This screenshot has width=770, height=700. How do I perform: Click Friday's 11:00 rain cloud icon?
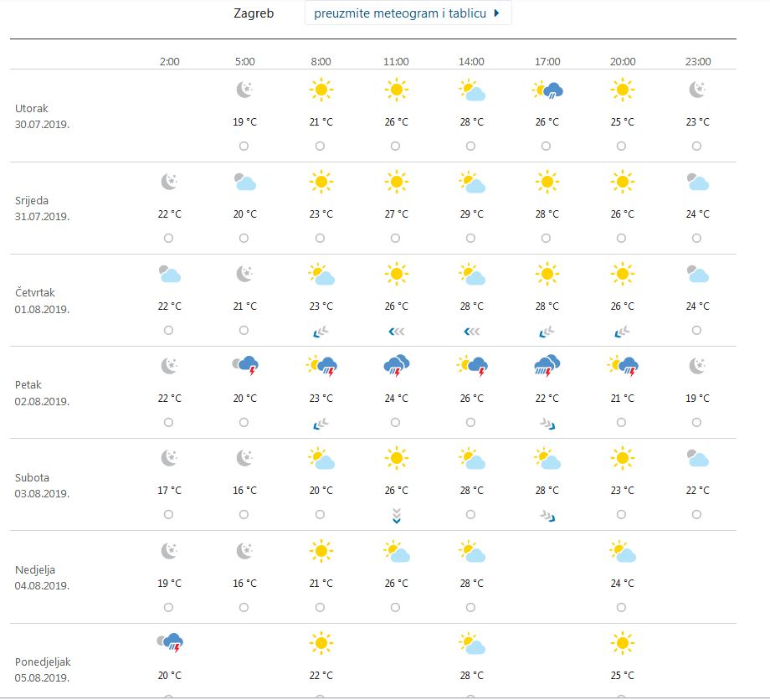[x=396, y=366]
